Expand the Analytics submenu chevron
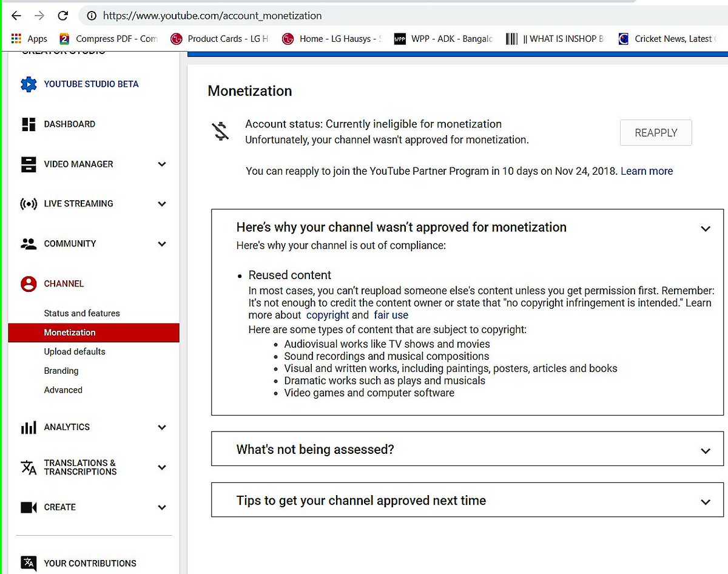 [162, 427]
